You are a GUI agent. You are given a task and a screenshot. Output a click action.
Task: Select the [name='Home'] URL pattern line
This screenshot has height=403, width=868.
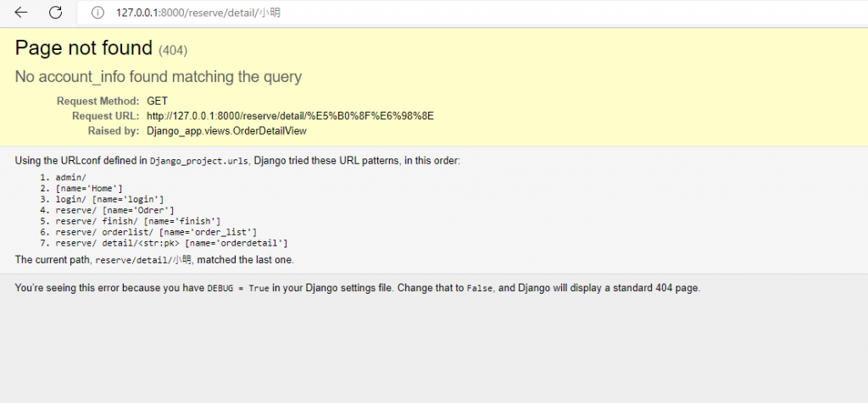[x=89, y=189]
